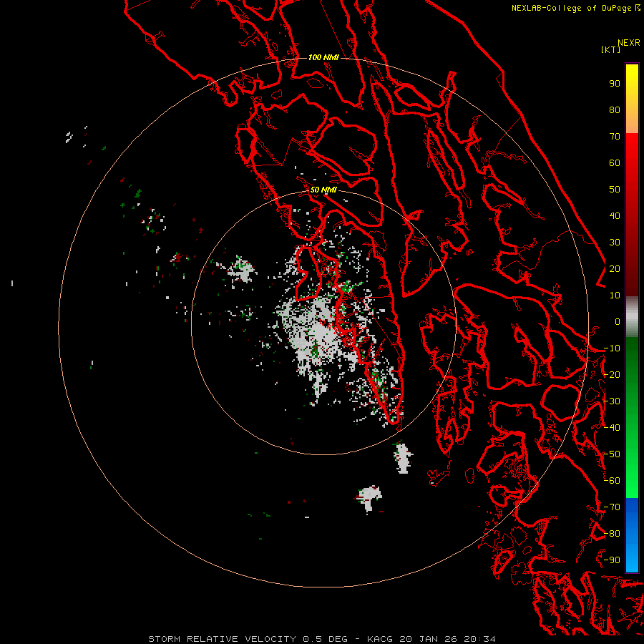Click the -30 knot scale label

pos(612,401)
